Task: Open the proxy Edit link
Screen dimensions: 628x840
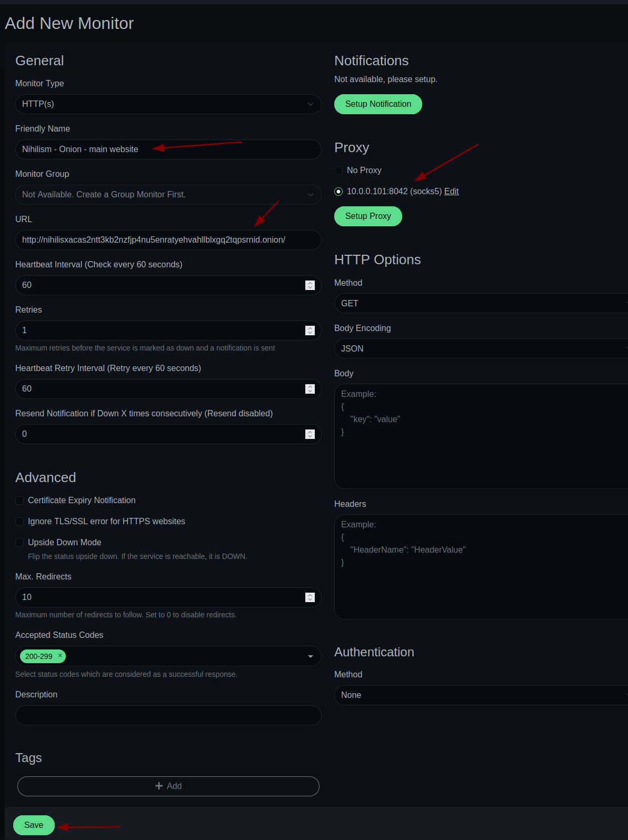Action: (x=451, y=191)
